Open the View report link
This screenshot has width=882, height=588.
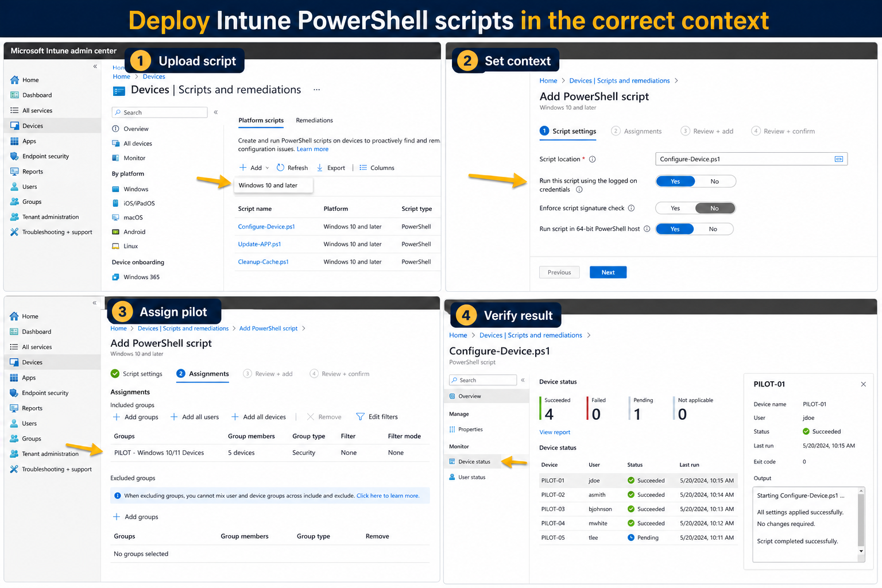click(x=555, y=432)
